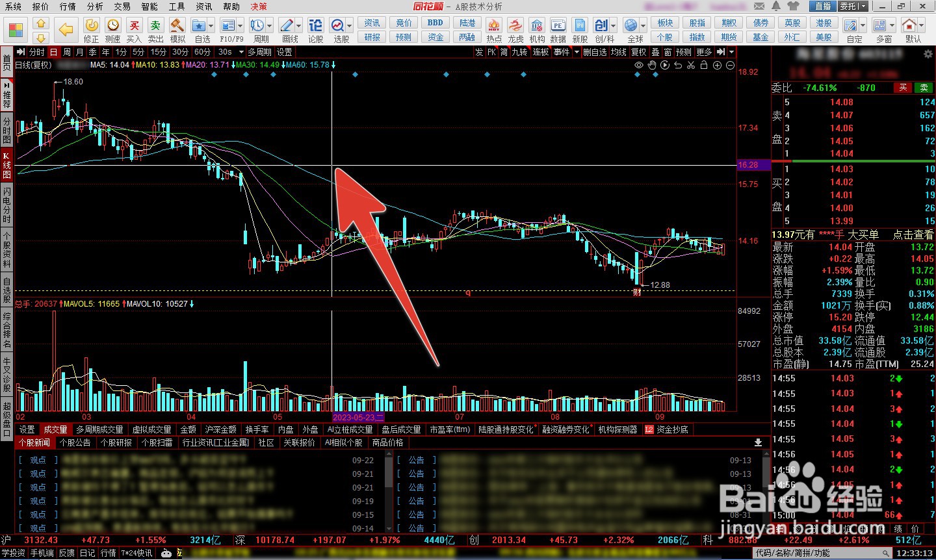Click the news list vertical scrollbar

pos(389,492)
